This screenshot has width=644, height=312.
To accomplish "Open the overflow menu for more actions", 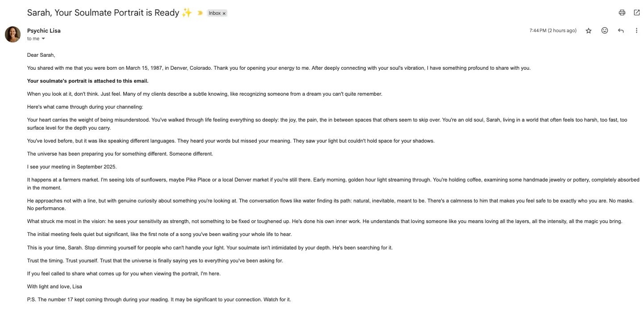I will 636,30.
